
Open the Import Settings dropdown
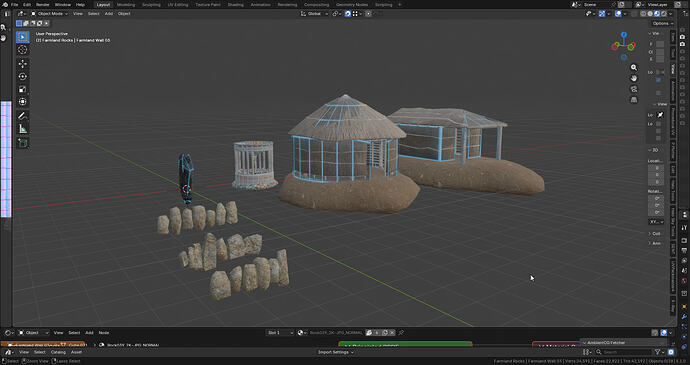[336, 352]
